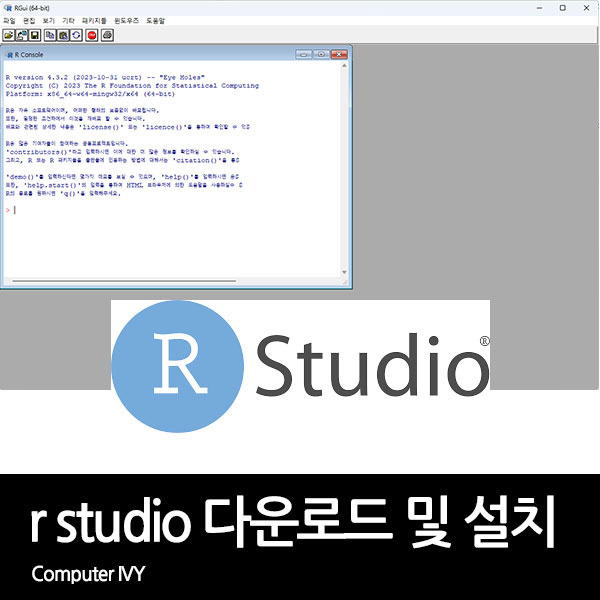This screenshot has width=600, height=600.
Task: Open the 편집 menu
Action: (29, 21)
